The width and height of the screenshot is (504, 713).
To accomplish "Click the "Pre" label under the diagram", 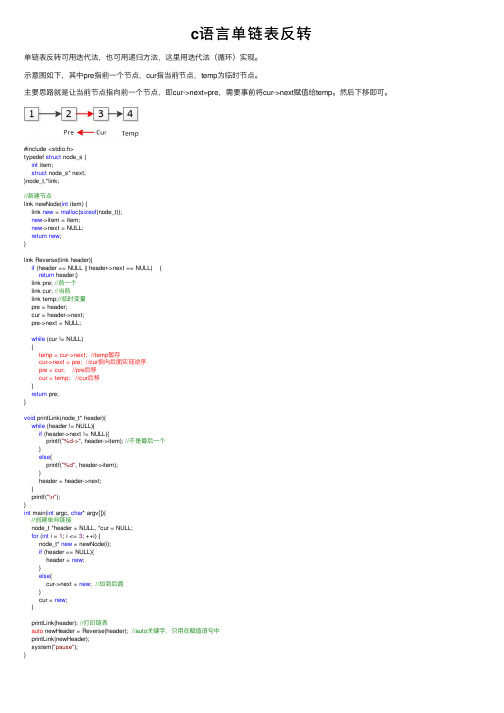I will [68, 132].
